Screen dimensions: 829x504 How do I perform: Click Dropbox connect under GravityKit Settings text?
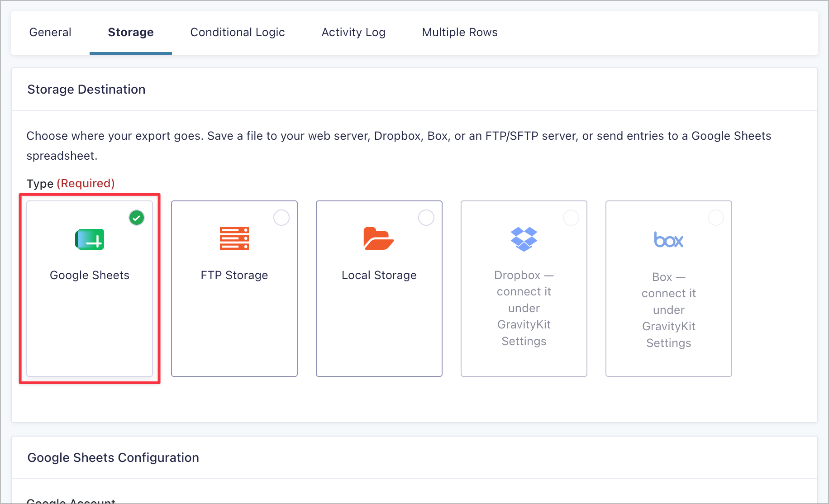(x=524, y=308)
